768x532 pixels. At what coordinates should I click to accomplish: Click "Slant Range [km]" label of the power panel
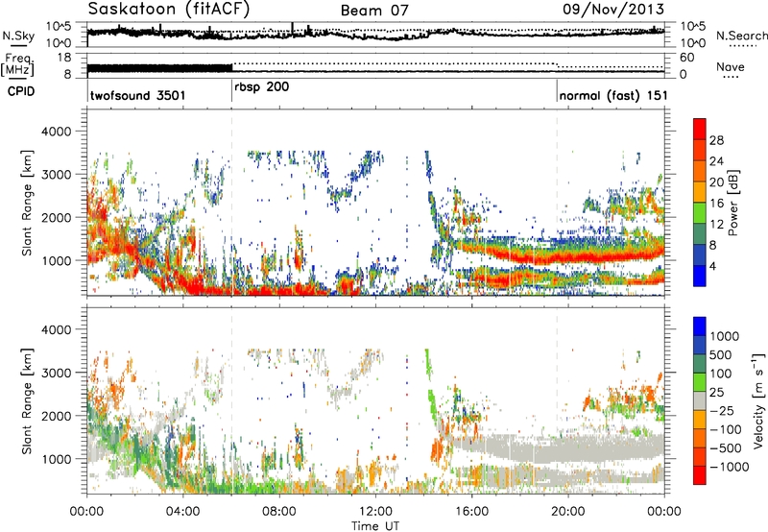[x=27, y=203]
